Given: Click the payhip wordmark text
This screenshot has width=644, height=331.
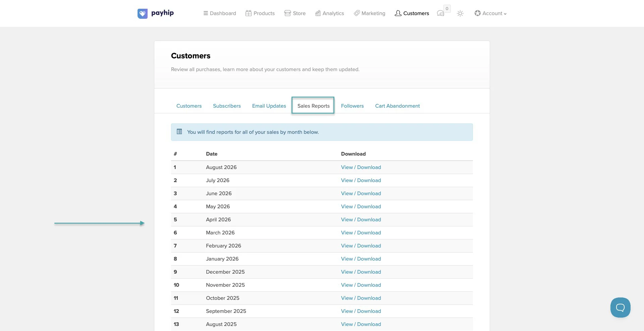Looking at the screenshot, I should 162,13.
